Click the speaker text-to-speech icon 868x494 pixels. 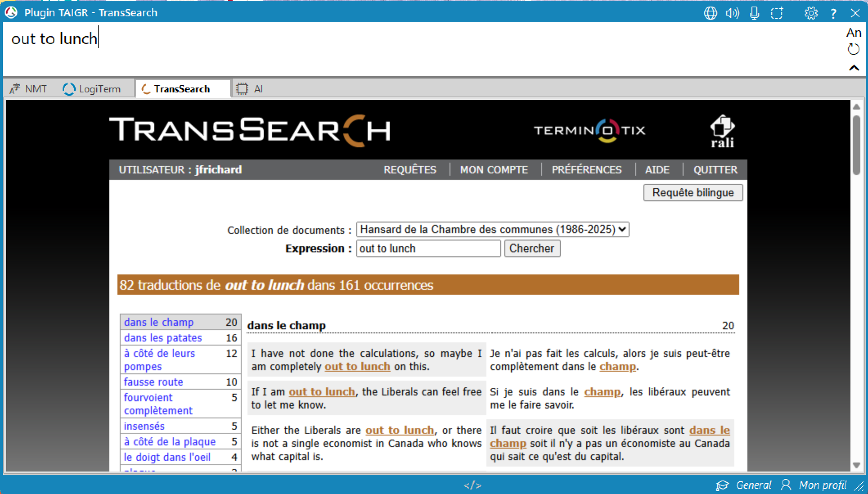point(732,13)
